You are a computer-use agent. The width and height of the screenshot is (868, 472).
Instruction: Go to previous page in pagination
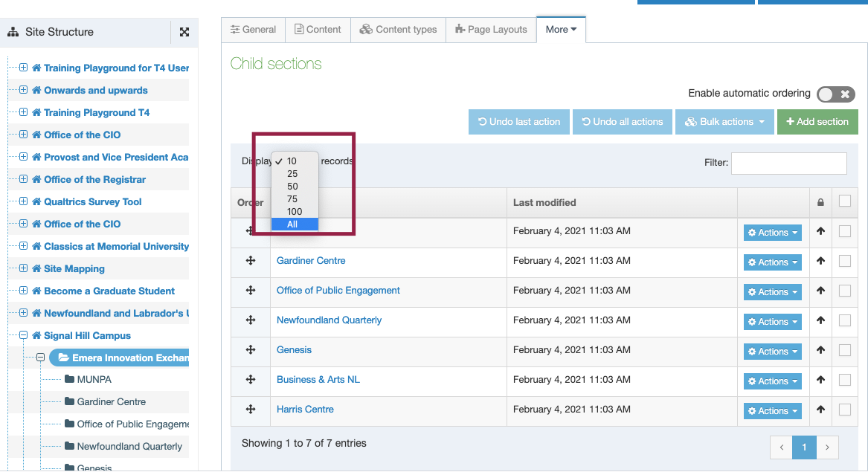(x=781, y=447)
